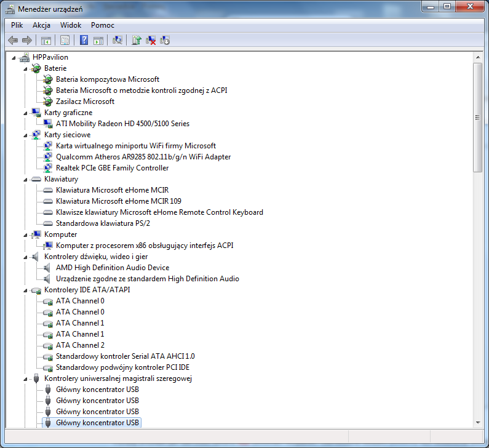
Task: Select Bateria kompozytowa Microsoft
Action: 108,79
